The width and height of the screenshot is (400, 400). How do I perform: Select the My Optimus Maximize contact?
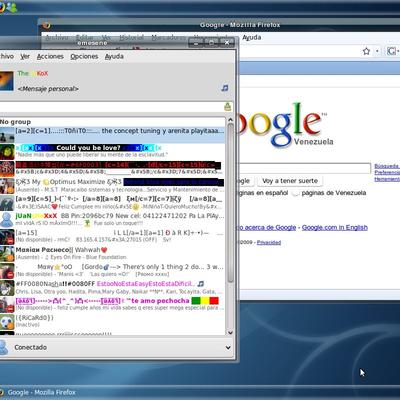(112, 185)
